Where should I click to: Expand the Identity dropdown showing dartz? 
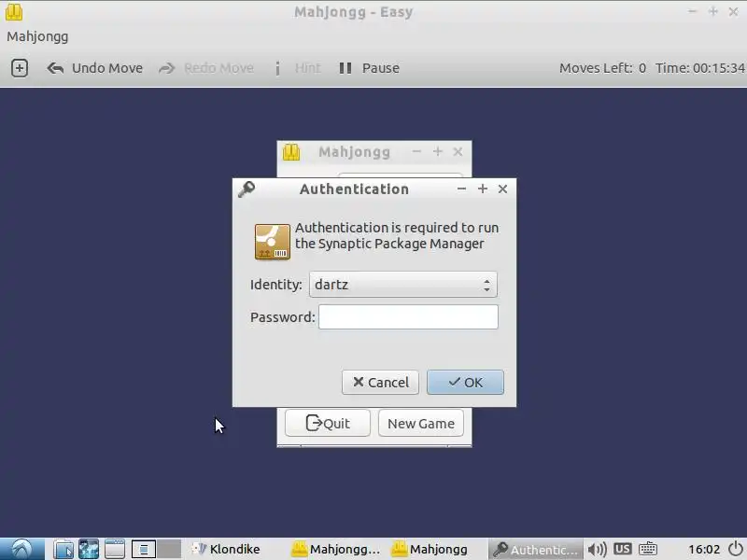coord(403,285)
